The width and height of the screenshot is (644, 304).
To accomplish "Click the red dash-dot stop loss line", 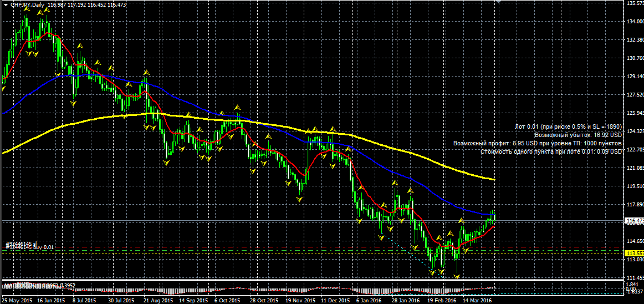I will [312, 247].
